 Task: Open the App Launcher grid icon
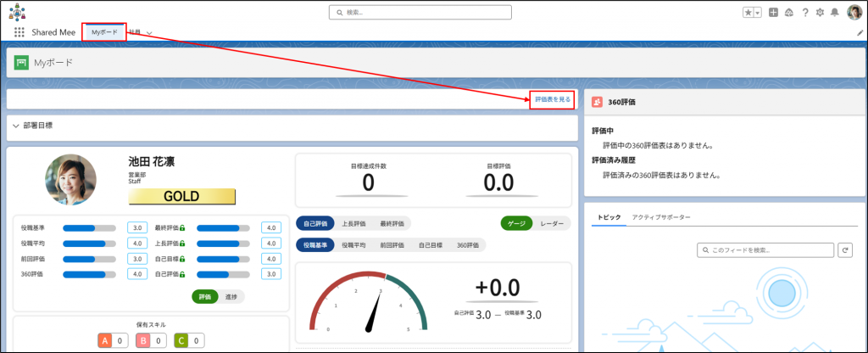[x=19, y=32]
